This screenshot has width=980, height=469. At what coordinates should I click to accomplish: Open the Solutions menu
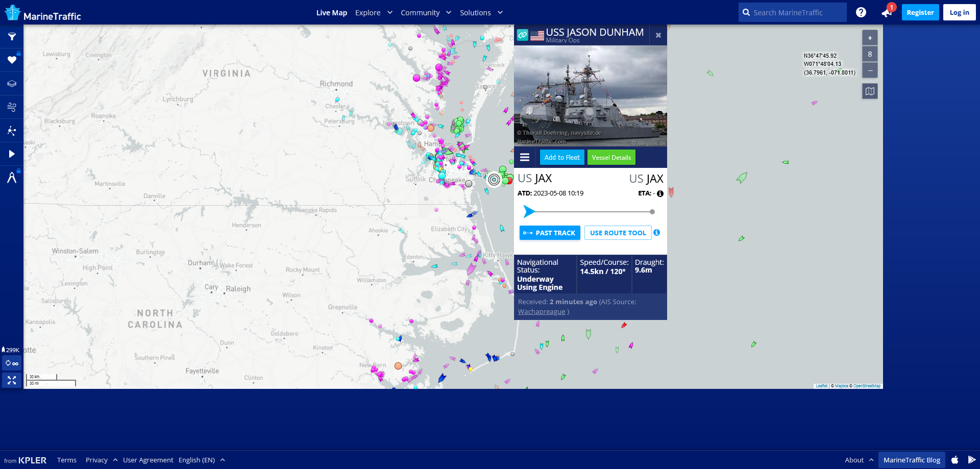point(475,13)
